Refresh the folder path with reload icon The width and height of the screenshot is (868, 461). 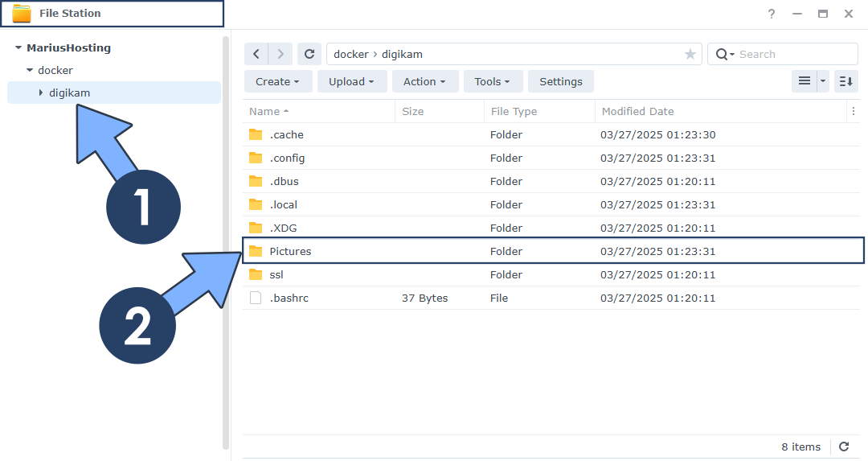(309, 54)
